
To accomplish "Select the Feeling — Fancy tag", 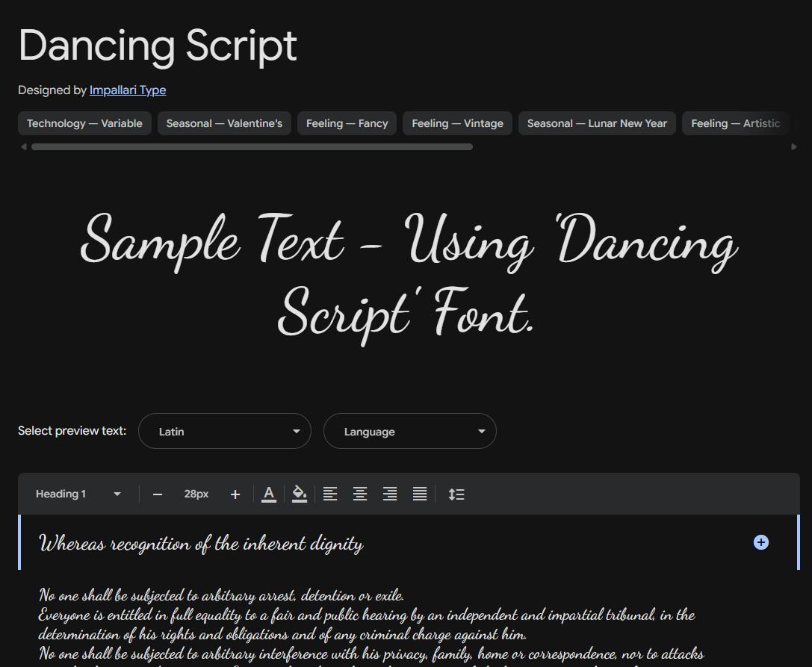I will [347, 123].
